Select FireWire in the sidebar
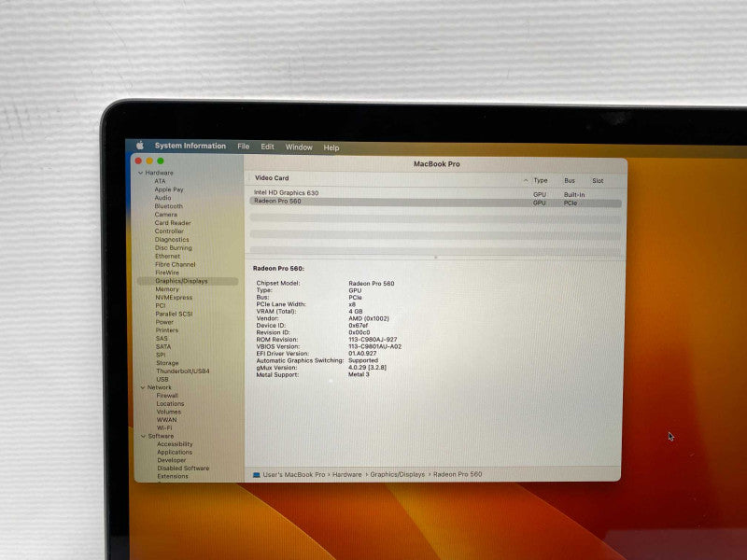This screenshot has width=747, height=560. click(x=167, y=273)
